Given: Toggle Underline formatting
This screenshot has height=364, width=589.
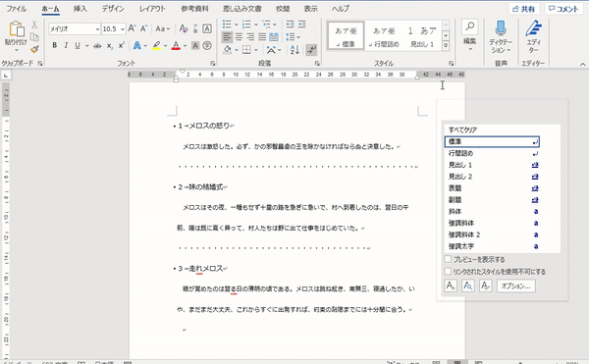Looking at the screenshot, I should (78, 46).
